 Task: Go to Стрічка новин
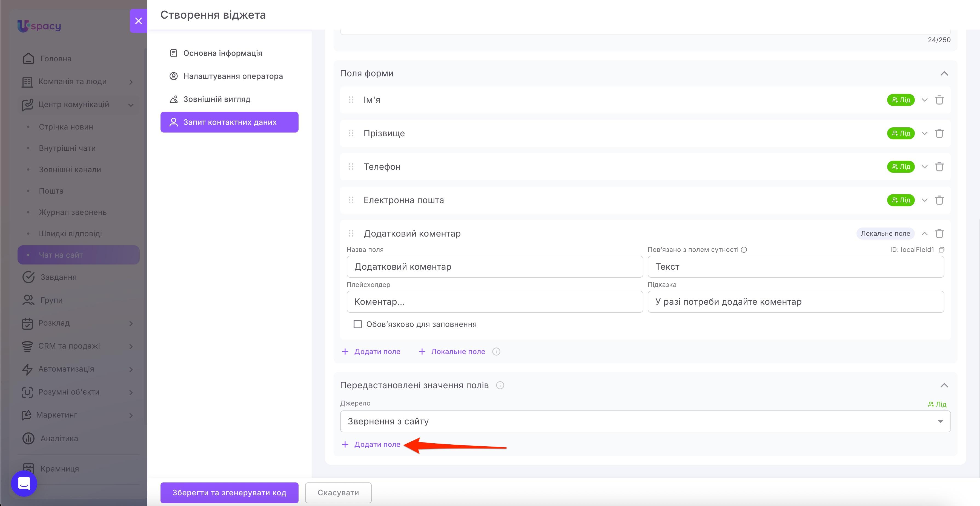coord(66,127)
